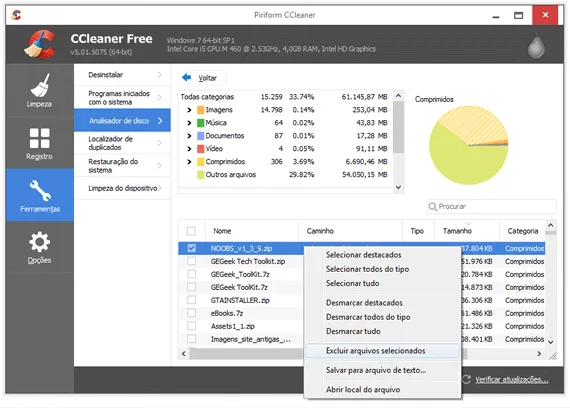Click file list scroll right arrow
The image size is (570, 408).
click(x=539, y=353)
